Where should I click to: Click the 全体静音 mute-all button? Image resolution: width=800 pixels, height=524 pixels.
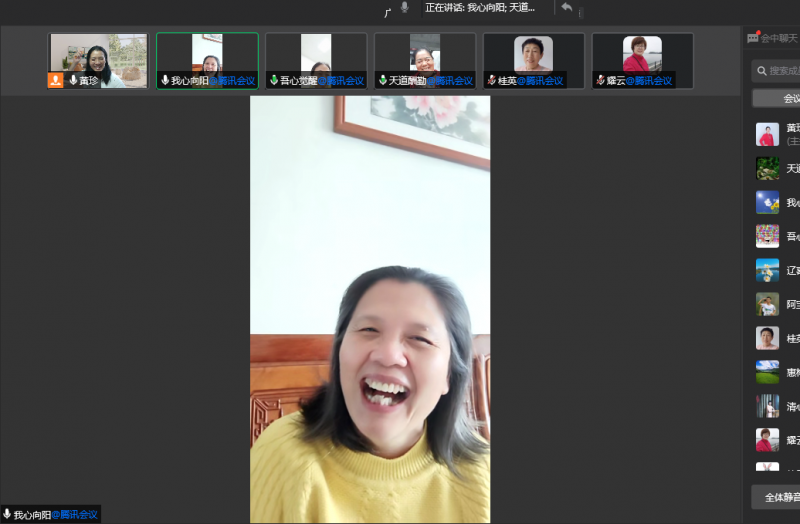(x=778, y=497)
